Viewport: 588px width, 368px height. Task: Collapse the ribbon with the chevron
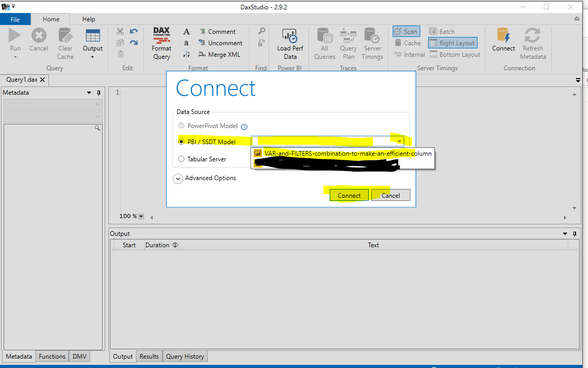pos(577,18)
